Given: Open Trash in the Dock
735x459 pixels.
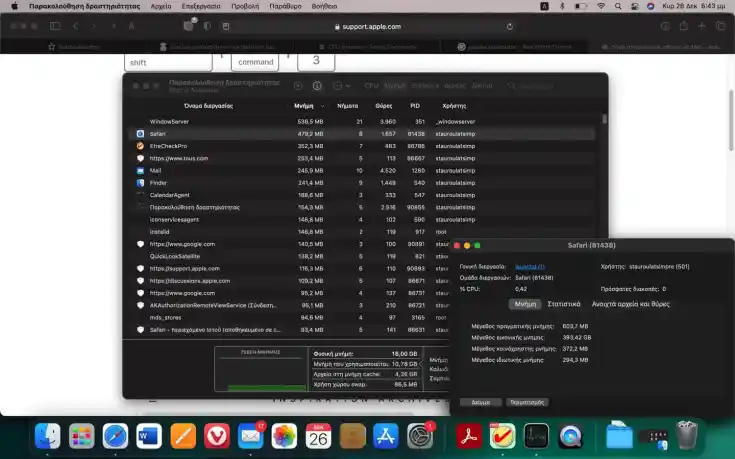Looking at the screenshot, I should point(687,436).
